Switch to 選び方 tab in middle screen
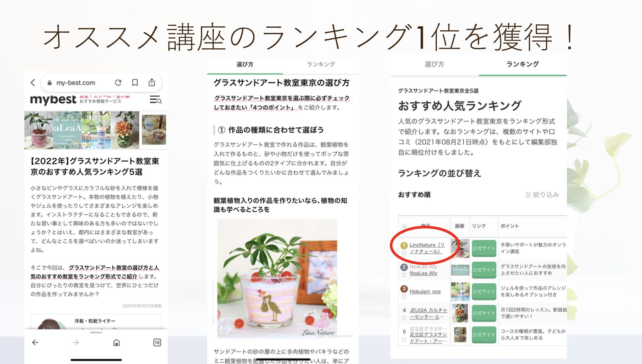Image resolution: width=642 pixels, height=364 pixels. tap(245, 65)
